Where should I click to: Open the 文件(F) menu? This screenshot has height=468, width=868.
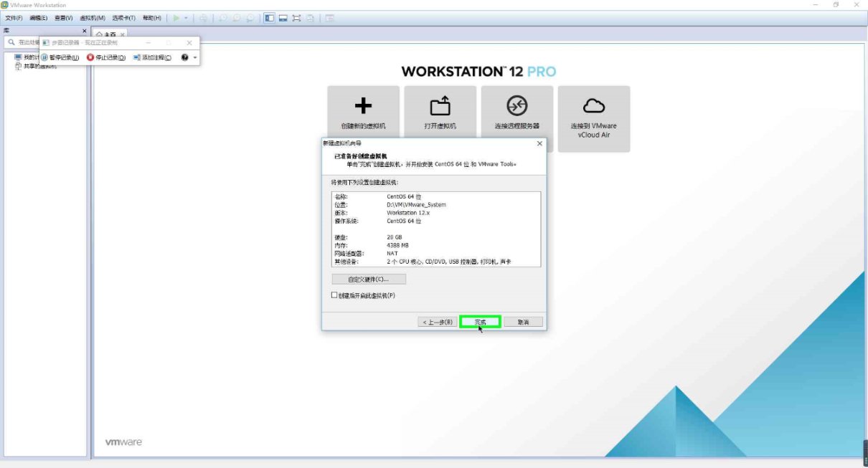[x=14, y=17]
